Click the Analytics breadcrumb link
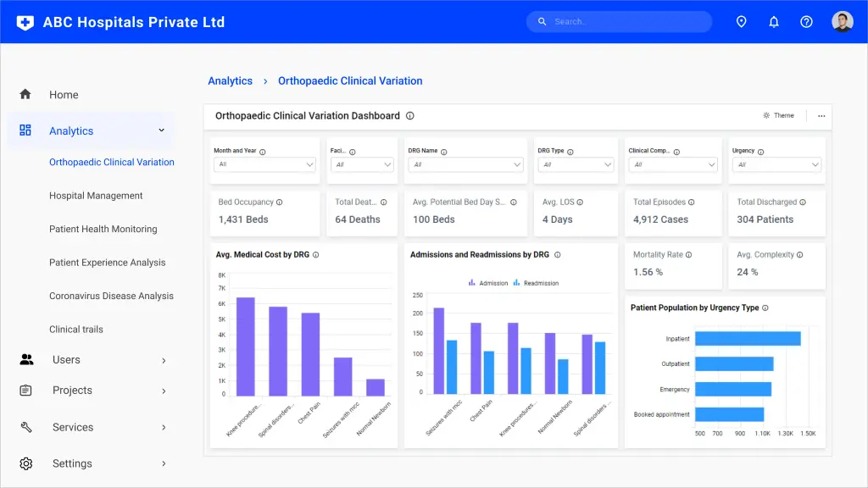The width and height of the screenshot is (868, 488). click(230, 80)
